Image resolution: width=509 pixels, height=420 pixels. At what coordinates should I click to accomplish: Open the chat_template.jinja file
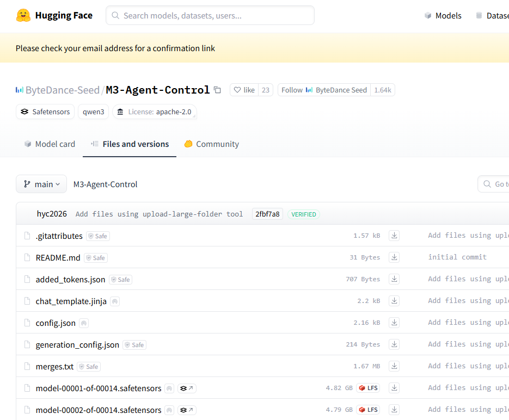tap(71, 301)
